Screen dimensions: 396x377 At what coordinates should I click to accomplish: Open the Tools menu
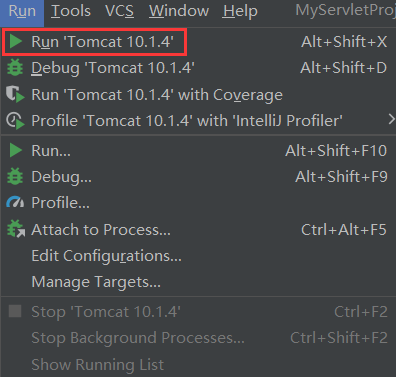[x=71, y=11]
